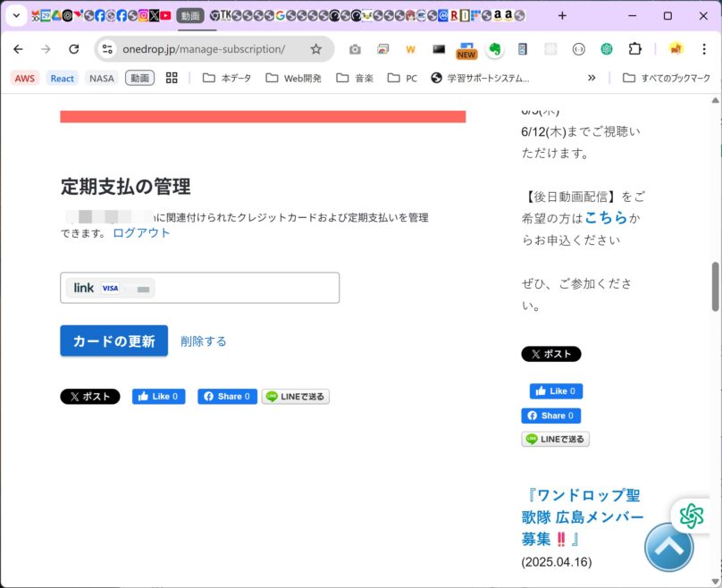Click the ログアウト link

[141, 232]
